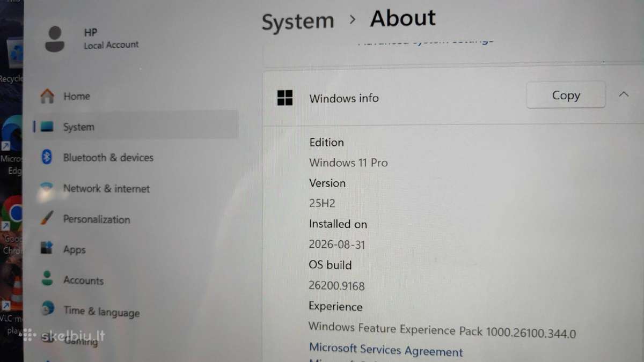Screen dimensions: 644x362
Task: Click the Experience label
Action: tap(335, 307)
